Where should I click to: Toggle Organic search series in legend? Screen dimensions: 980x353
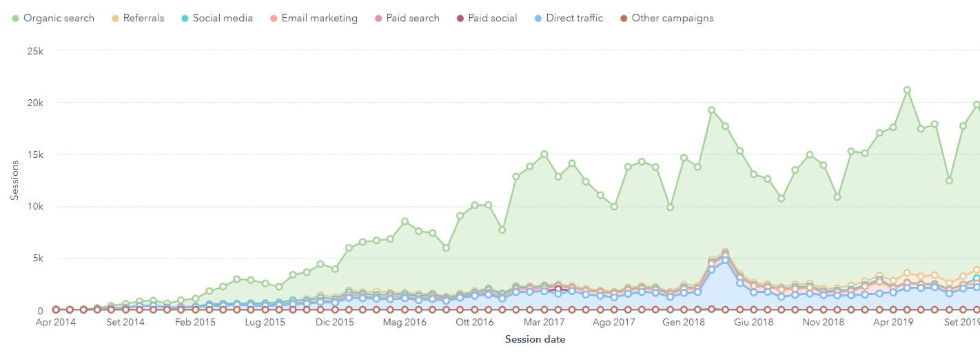(59, 19)
